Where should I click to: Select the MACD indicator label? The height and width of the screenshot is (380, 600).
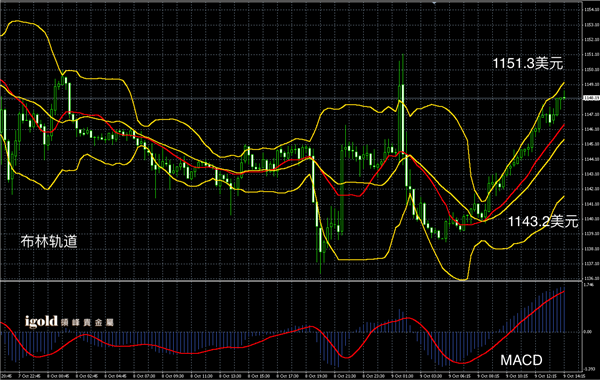point(521,360)
